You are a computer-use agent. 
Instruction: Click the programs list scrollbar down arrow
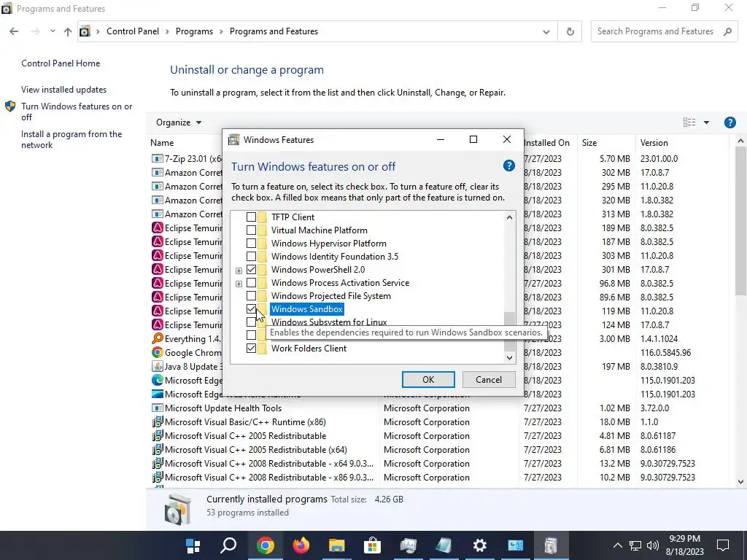pos(740,481)
